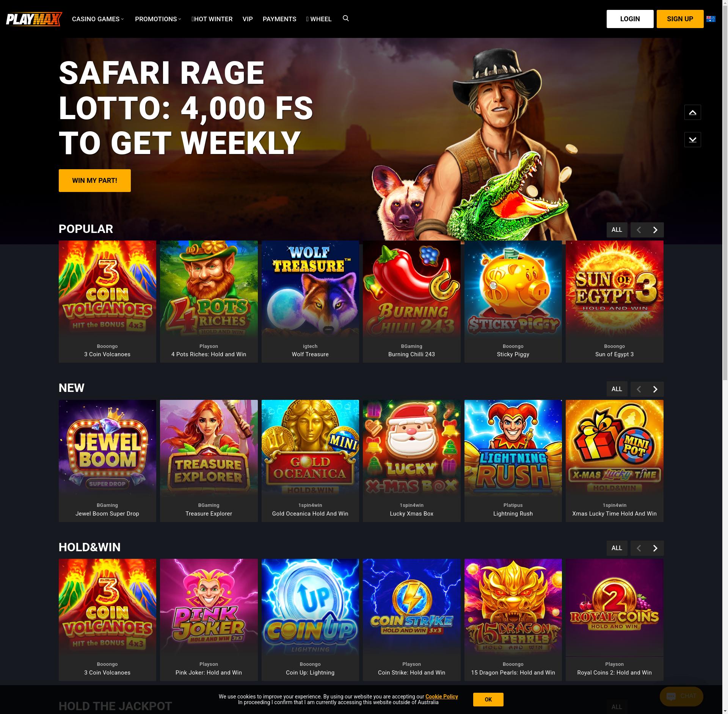Select the Australian flag language icon
Screen dimensions: 728x714
[x=711, y=19]
